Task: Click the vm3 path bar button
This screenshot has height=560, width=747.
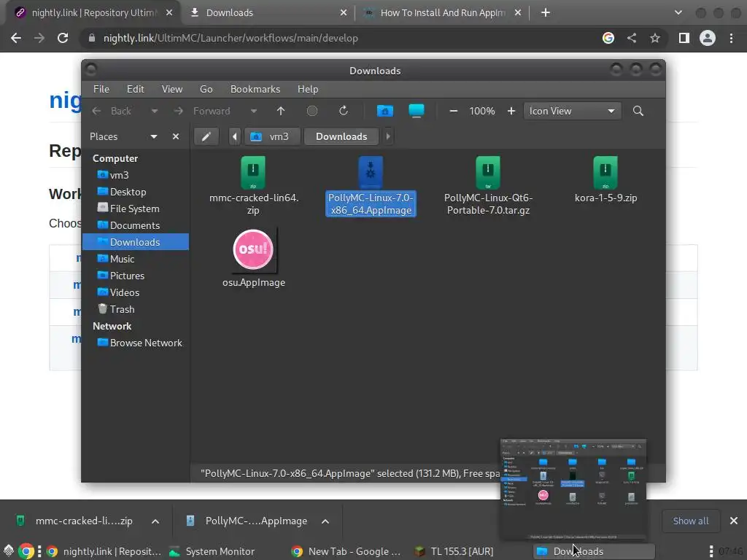Action: pyautogui.click(x=272, y=136)
